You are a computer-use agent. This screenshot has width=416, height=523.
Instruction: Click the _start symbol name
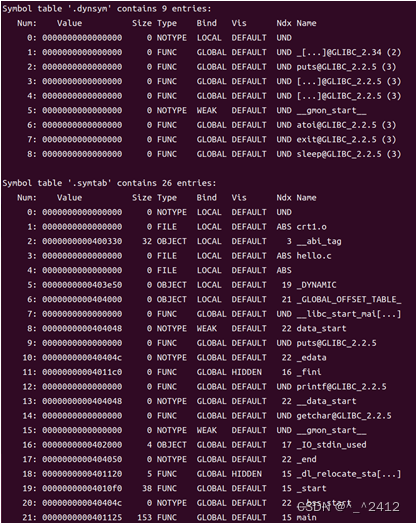click(312, 488)
